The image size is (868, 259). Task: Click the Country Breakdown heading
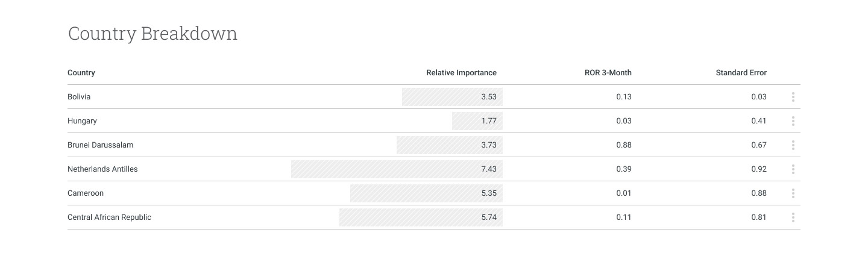coord(153,34)
